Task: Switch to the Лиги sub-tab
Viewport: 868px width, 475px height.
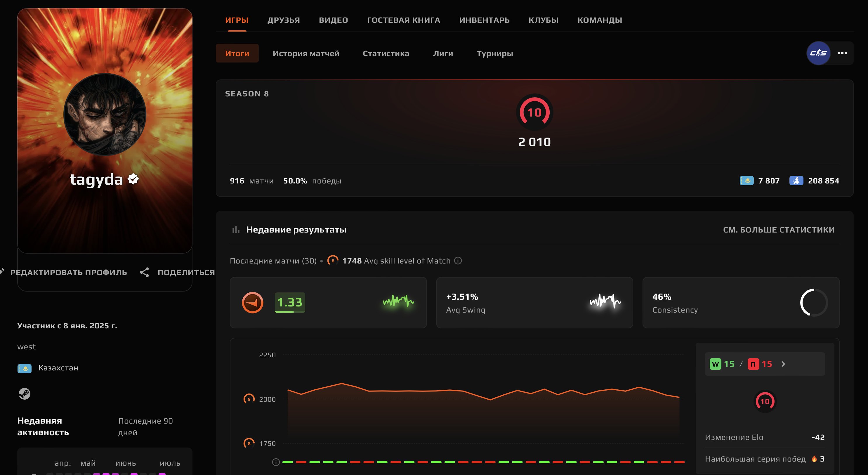Action: [443, 53]
